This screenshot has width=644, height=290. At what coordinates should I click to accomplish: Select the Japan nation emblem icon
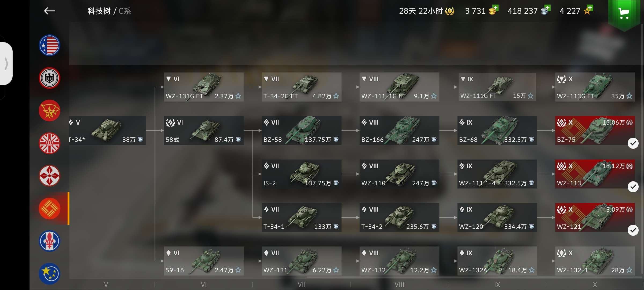click(50, 176)
